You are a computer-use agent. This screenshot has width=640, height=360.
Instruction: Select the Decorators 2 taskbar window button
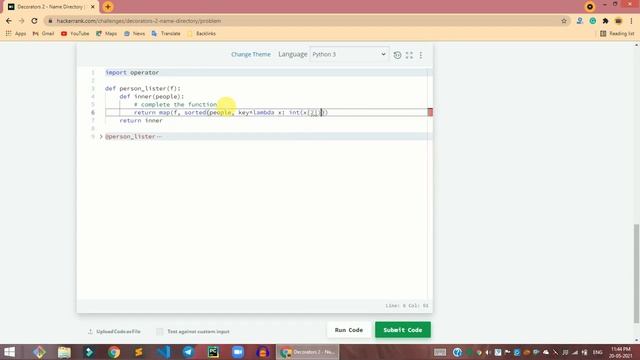tap(308, 352)
